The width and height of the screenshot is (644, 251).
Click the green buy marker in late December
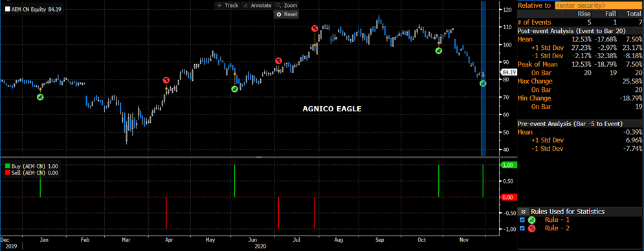(x=40, y=98)
